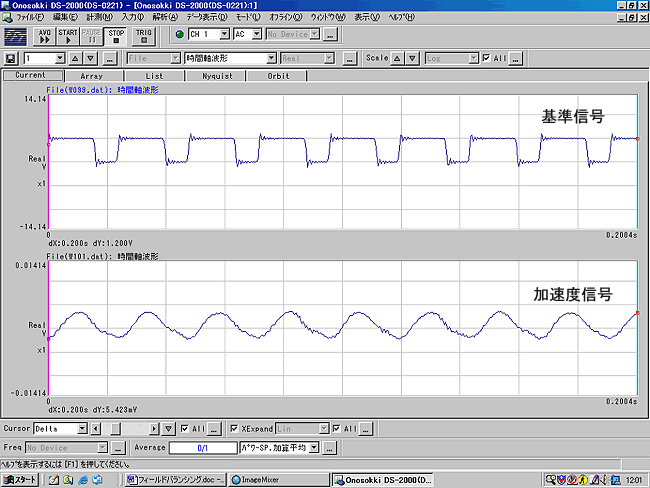Screen dimensions: 650x488
Task: Open the 時間軸波形 display type dropdown
Action: point(272,58)
